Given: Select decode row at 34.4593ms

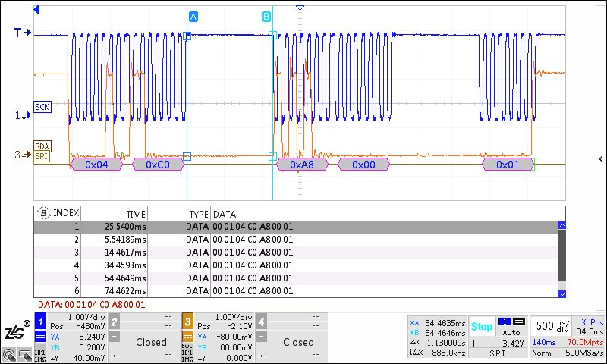Looking at the screenshot, I should click(x=296, y=265).
